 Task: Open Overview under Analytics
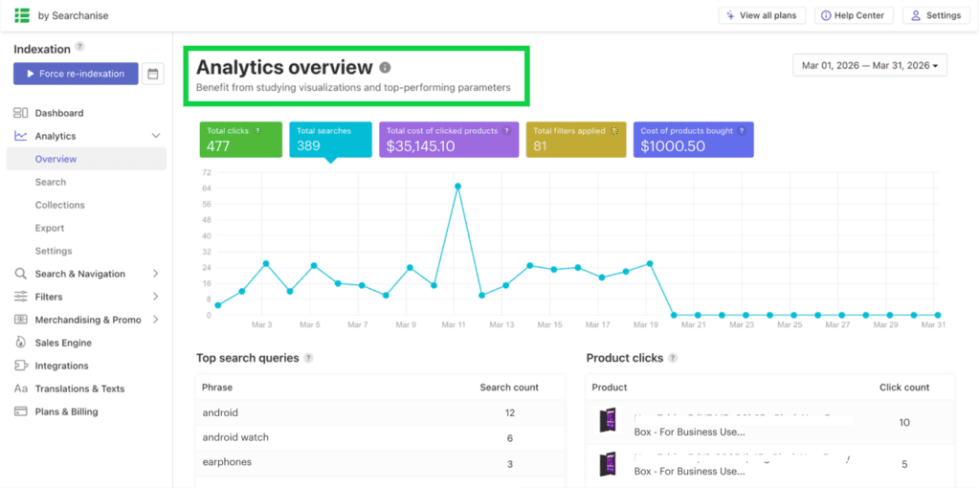click(86, 159)
